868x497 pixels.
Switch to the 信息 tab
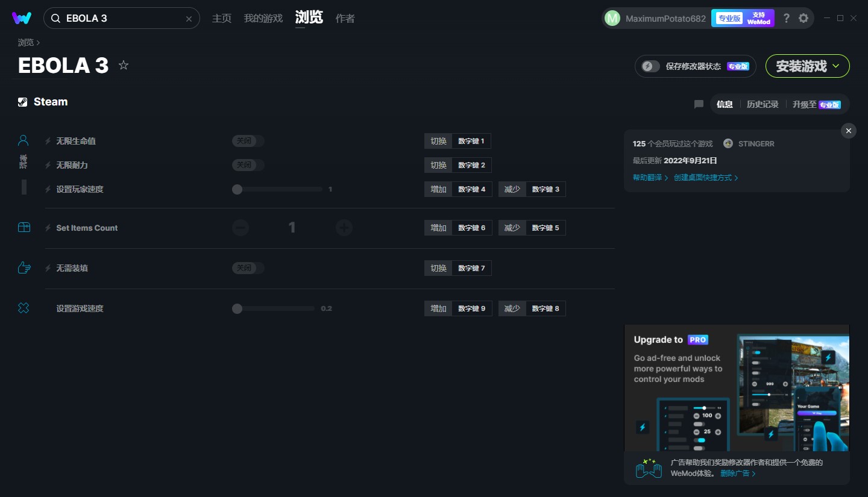(x=725, y=104)
